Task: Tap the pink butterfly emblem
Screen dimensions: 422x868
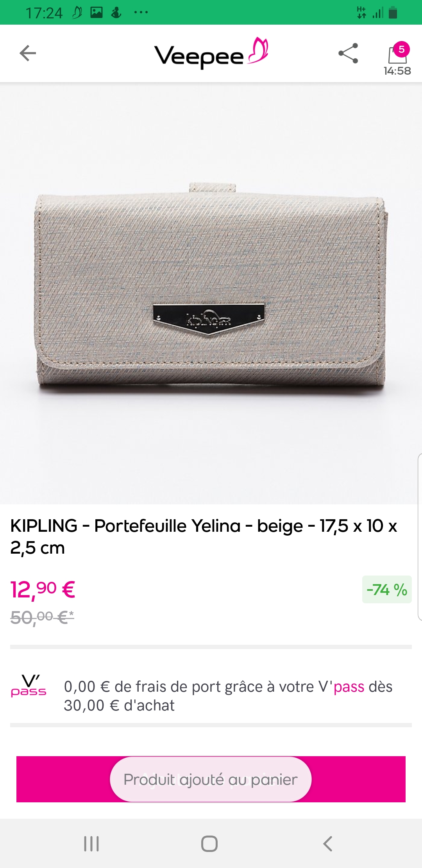Action: tap(258, 50)
